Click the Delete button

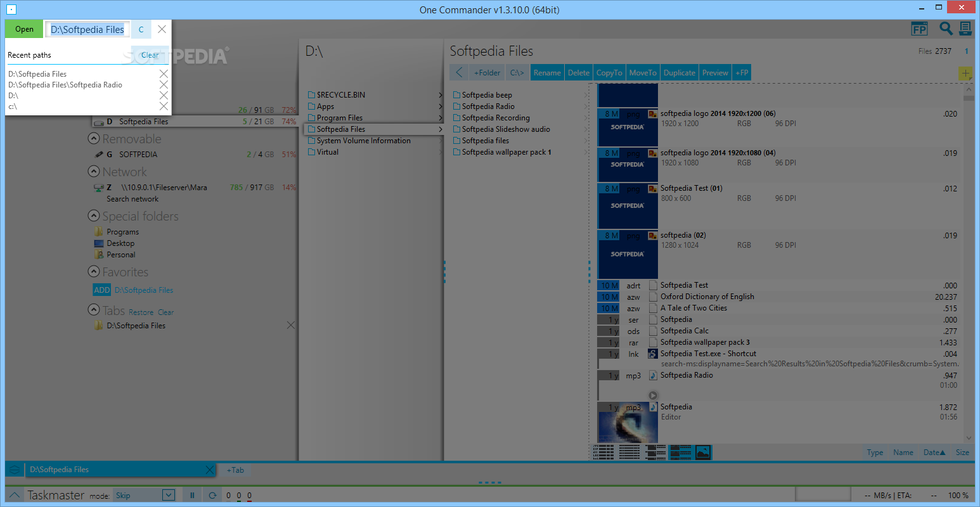pyautogui.click(x=579, y=73)
